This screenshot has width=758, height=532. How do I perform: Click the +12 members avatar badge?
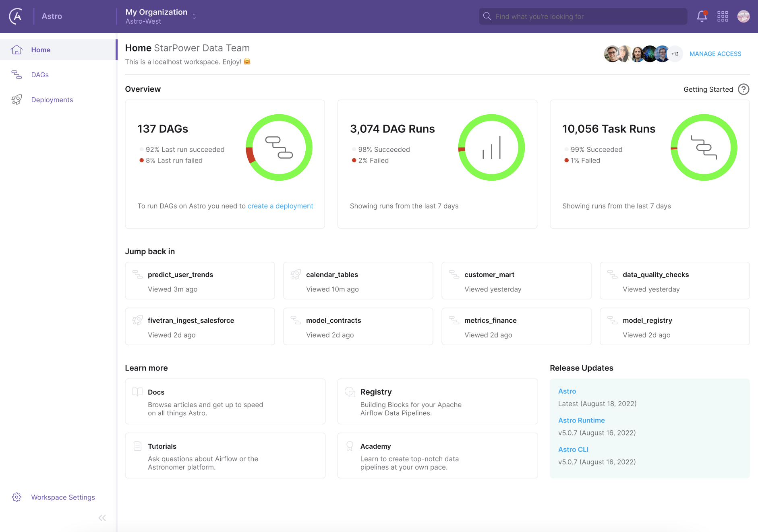pos(675,54)
